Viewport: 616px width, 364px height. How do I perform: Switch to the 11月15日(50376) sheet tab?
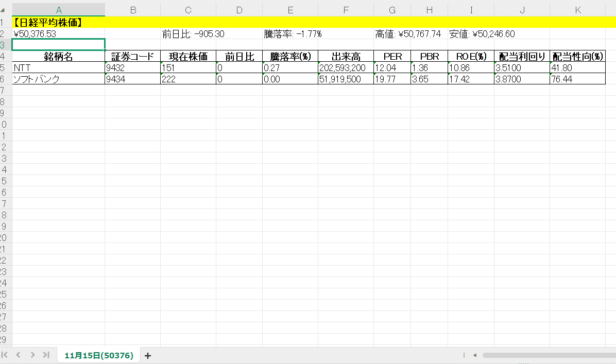[x=98, y=355]
